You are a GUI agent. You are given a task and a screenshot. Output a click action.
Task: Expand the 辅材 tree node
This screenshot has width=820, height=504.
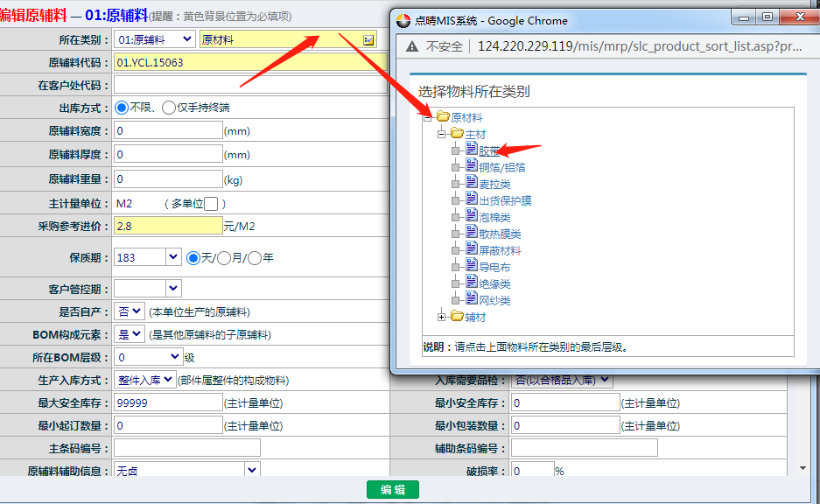coord(442,317)
